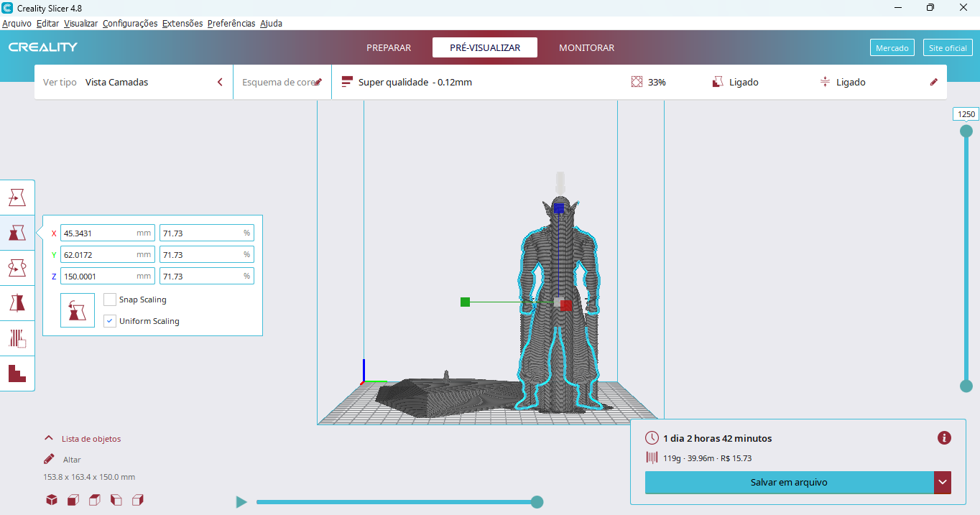The image size is (980, 515).
Task: Click the simulation path slider handle
Action: 537,502
